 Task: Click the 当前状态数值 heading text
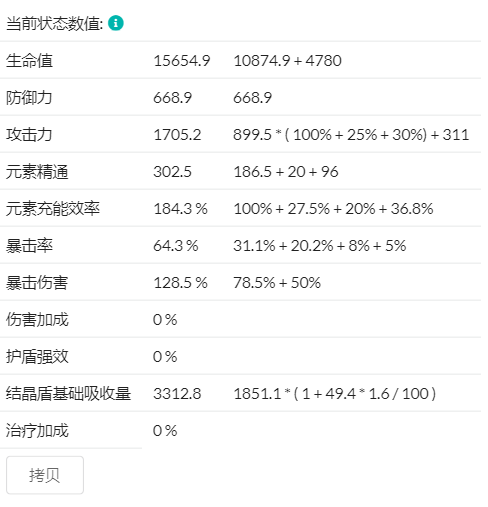55,23
